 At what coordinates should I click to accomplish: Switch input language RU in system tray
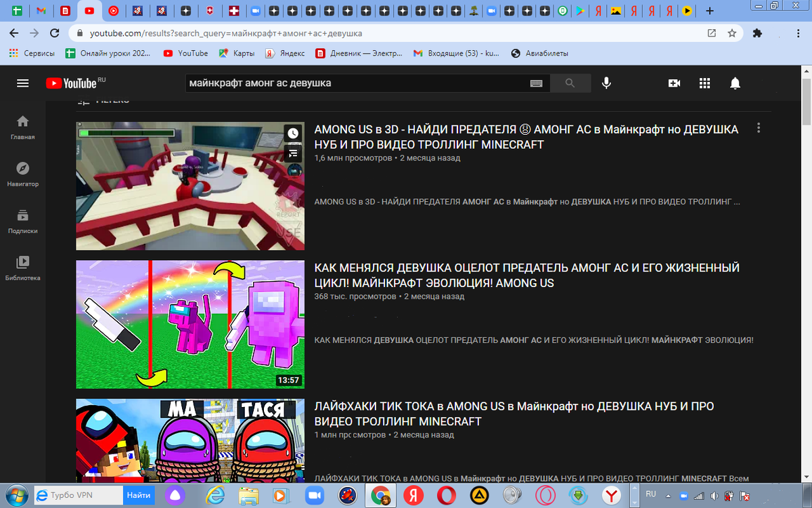(651, 494)
